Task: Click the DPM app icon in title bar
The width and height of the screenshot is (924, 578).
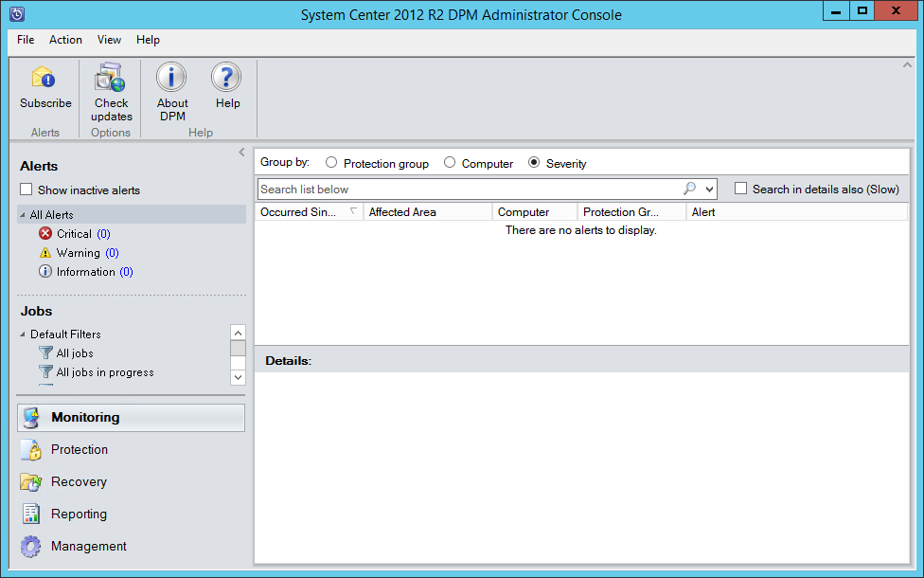Action: coord(17,14)
